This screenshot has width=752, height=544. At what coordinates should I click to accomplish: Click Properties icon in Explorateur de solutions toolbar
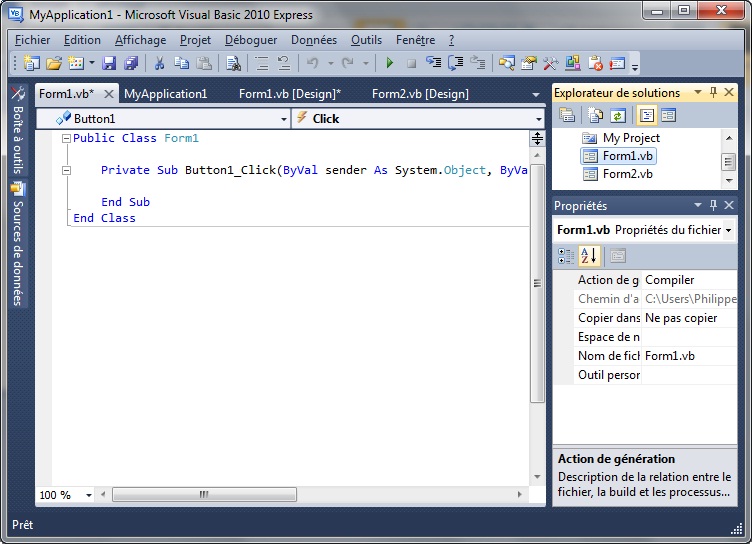pos(566,115)
